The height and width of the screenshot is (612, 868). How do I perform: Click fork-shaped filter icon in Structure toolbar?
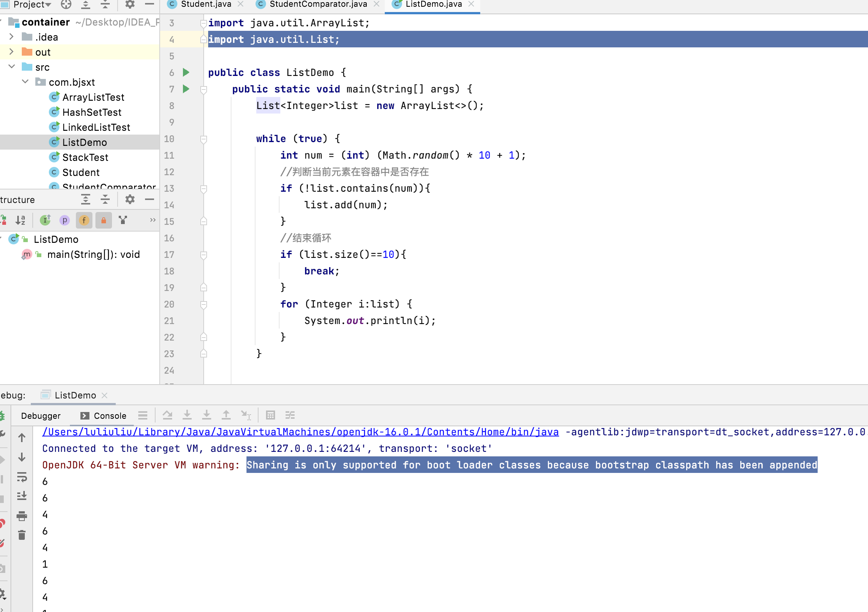(123, 220)
